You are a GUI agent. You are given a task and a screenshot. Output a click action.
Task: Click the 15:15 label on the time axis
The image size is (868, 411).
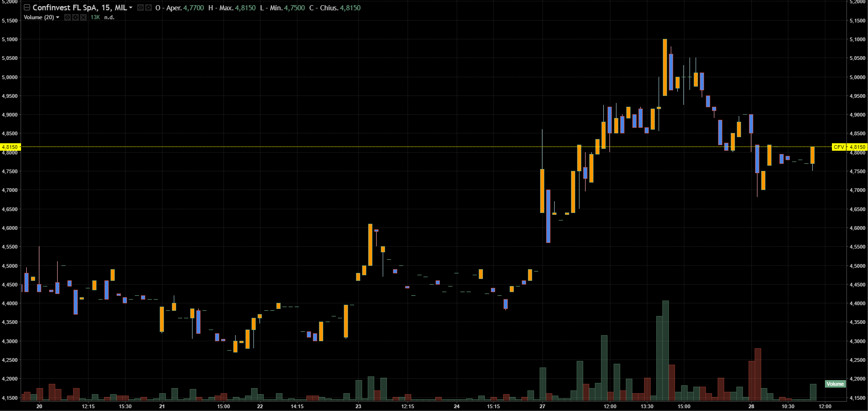click(493, 406)
